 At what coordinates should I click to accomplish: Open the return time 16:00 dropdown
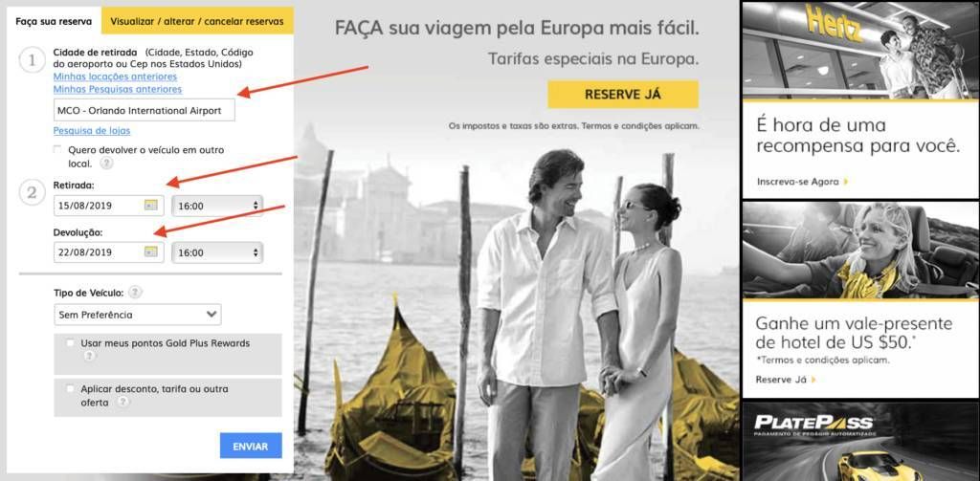click(x=217, y=252)
